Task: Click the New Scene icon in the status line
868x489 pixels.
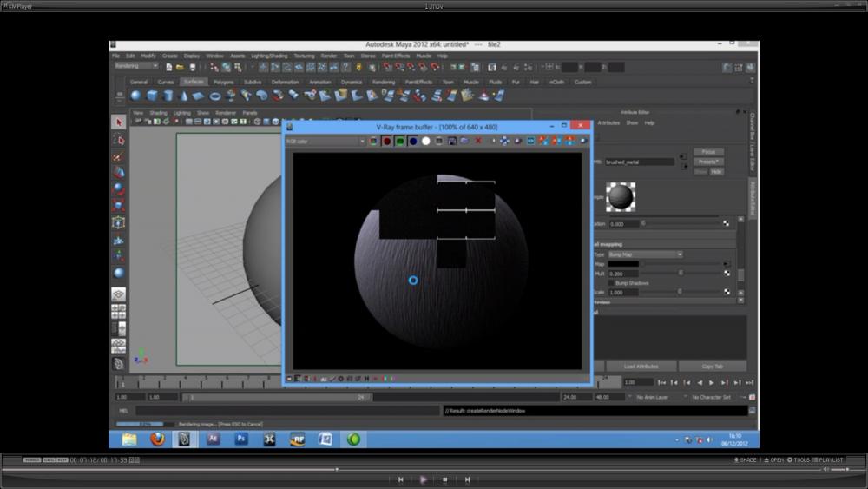Action: coord(169,67)
